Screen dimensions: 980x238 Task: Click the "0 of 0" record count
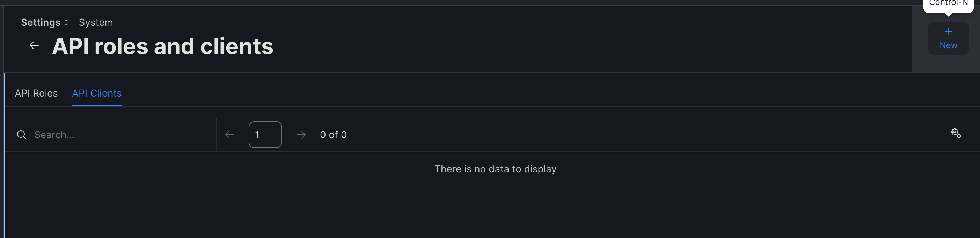(333, 135)
